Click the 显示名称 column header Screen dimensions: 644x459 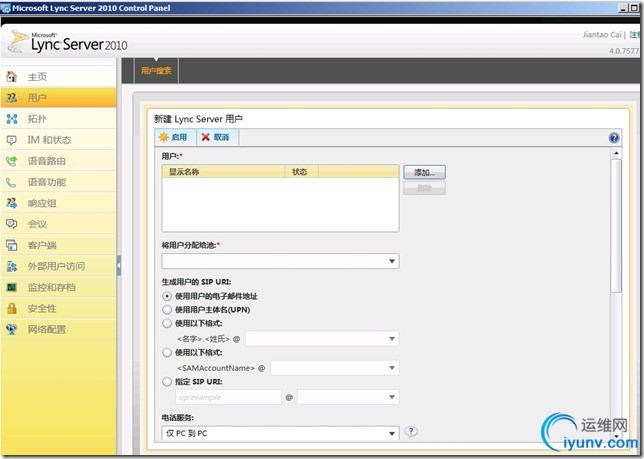click(223, 172)
